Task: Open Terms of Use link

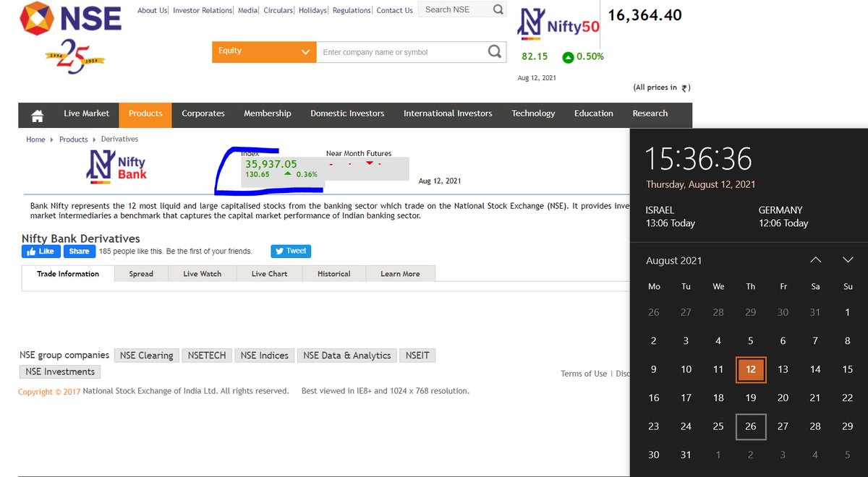Action: [x=584, y=374]
